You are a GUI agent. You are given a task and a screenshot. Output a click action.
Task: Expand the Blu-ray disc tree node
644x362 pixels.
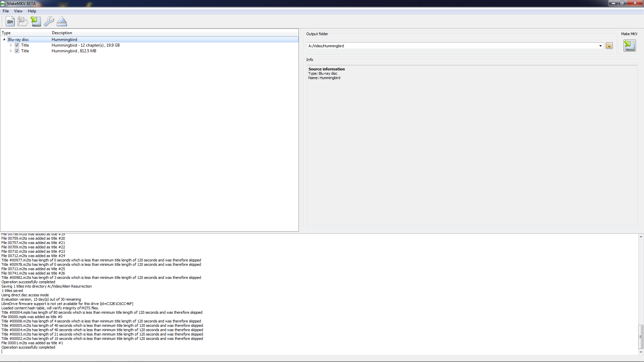point(4,39)
